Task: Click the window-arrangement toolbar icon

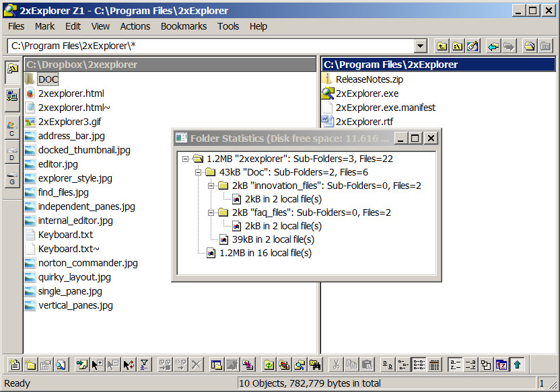Action: click(x=217, y=365)
